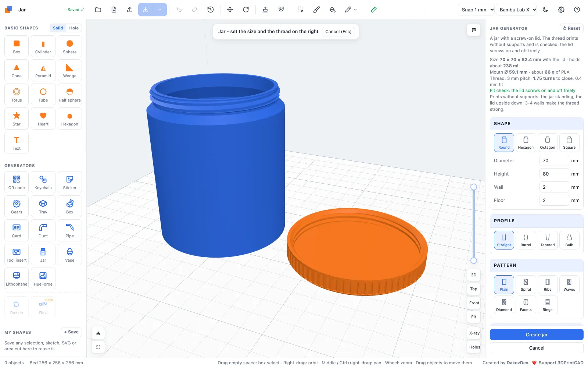Click the magnet snap icon
The height and width of the screenshot is (368, 588).
coord(281,10)
